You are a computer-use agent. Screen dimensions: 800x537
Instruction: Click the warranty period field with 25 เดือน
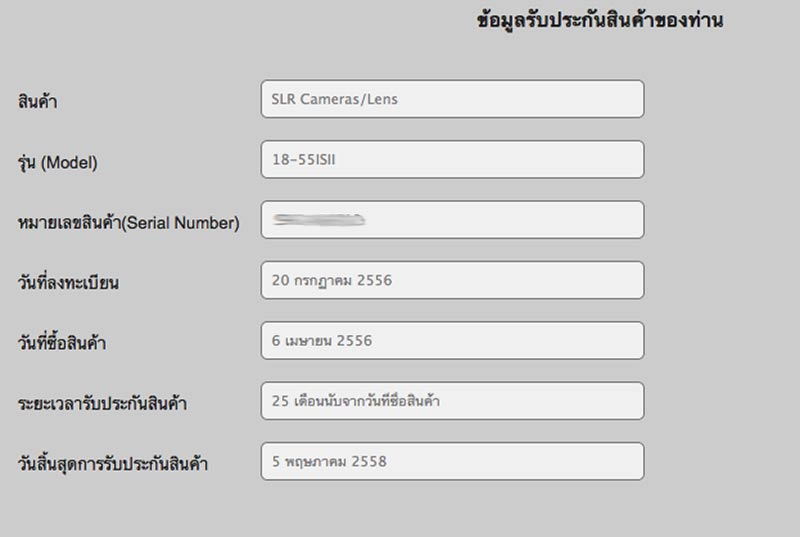pos(452,401)
